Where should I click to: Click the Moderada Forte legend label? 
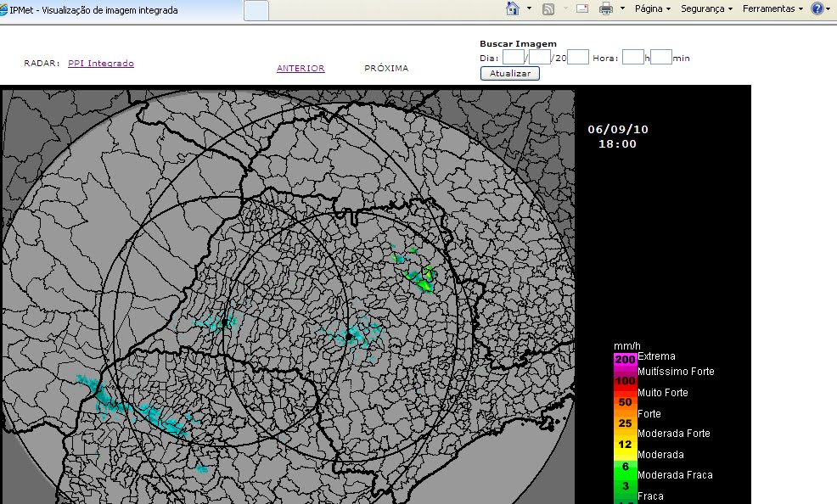point(674,434)
